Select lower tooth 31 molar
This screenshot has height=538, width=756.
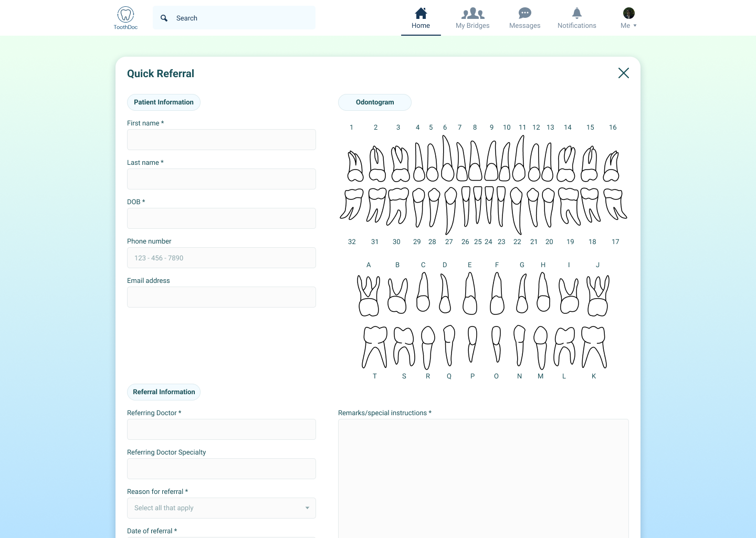pos(376,205)
